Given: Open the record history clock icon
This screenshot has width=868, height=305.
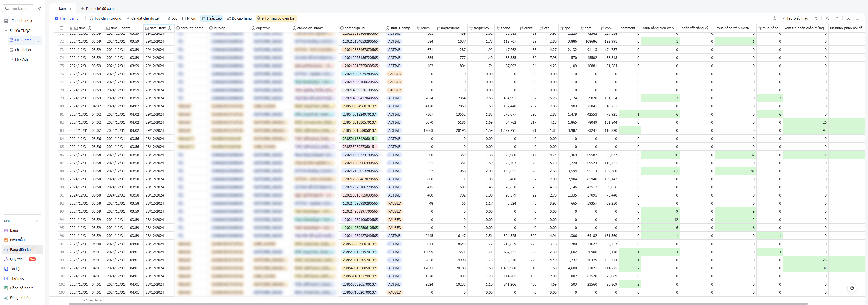Looking at the screenshot, I should pos(774,18).
